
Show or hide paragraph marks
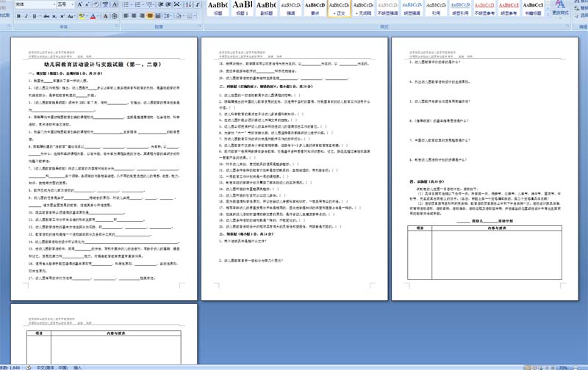pos(198,4)
